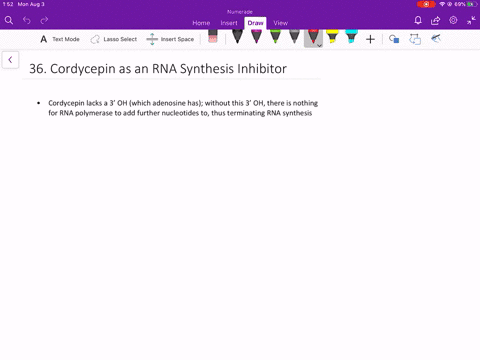480x360 pixels.
Task: Redo the last action
Action: (44, 20)
